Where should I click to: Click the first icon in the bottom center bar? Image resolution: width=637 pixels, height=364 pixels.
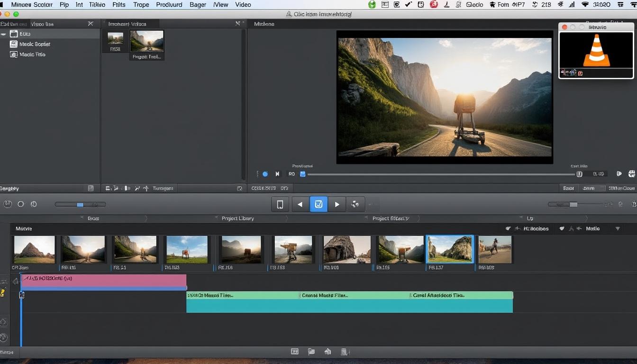[294, 352]
